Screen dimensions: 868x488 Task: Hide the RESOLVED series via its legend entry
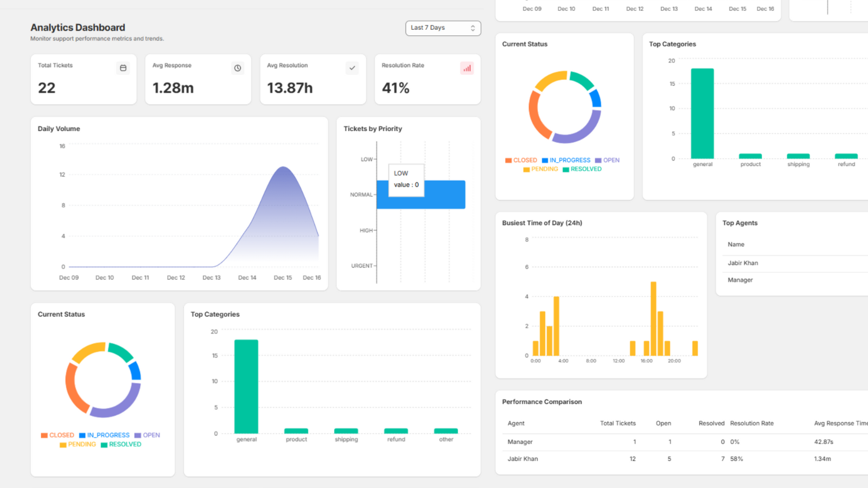(122, 444)
